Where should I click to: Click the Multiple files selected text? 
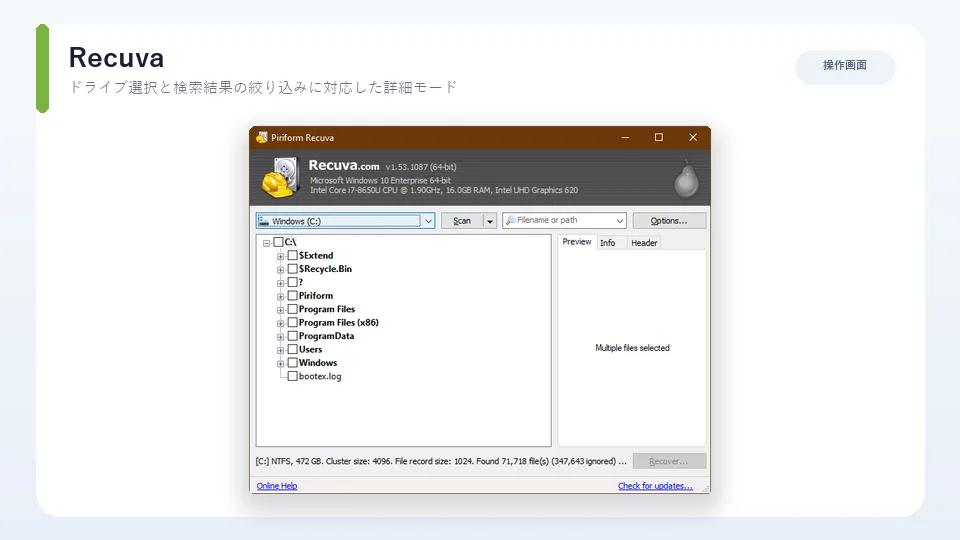(x=632, y=348)
